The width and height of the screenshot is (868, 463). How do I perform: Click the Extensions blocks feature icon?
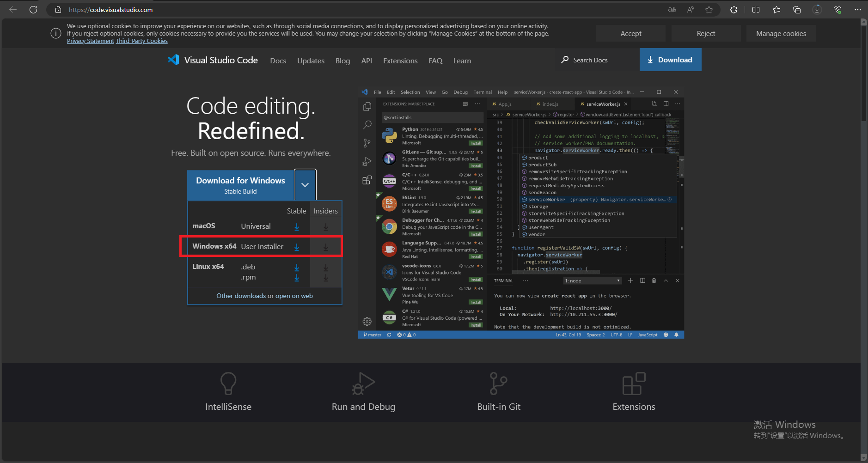pyautogui.click(x=634, y=384)
